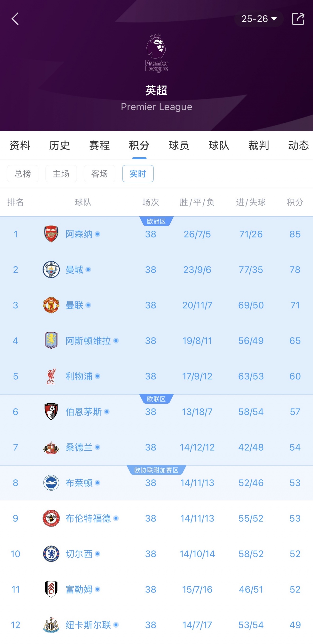The width and height of the screenshot is (313, 644).
Task: Select the 主场 filter
Action: [61, 173]
